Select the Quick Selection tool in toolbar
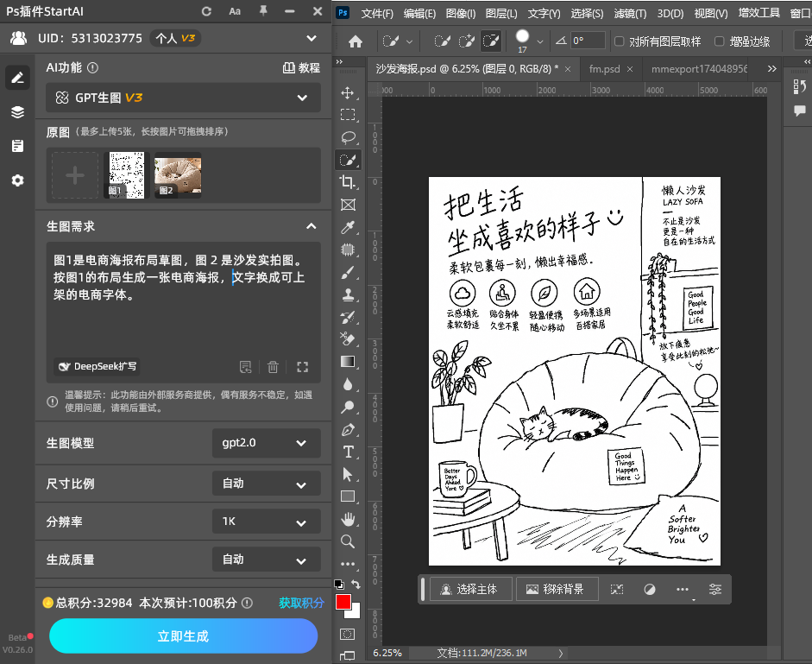This screenshot has height=664, width=812. (x=348, y=160)
